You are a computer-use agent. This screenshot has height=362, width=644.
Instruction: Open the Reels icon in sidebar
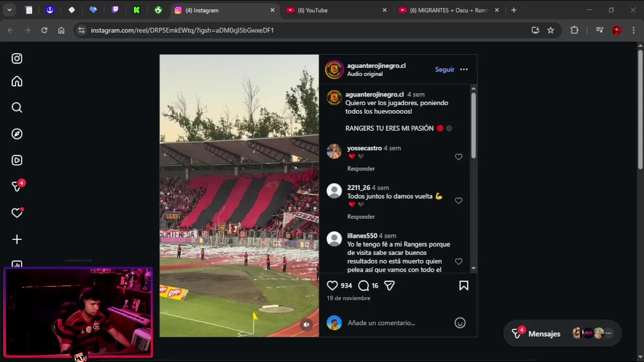pos(17,160)
